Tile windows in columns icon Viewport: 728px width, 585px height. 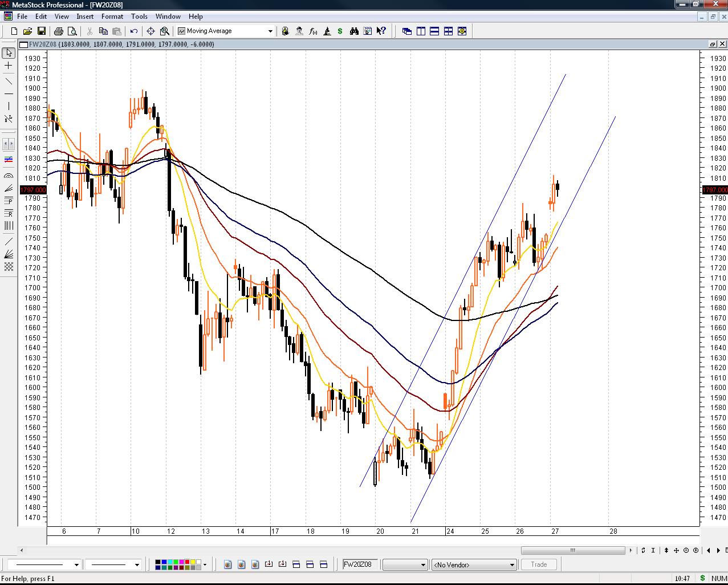tap(421, 31)
